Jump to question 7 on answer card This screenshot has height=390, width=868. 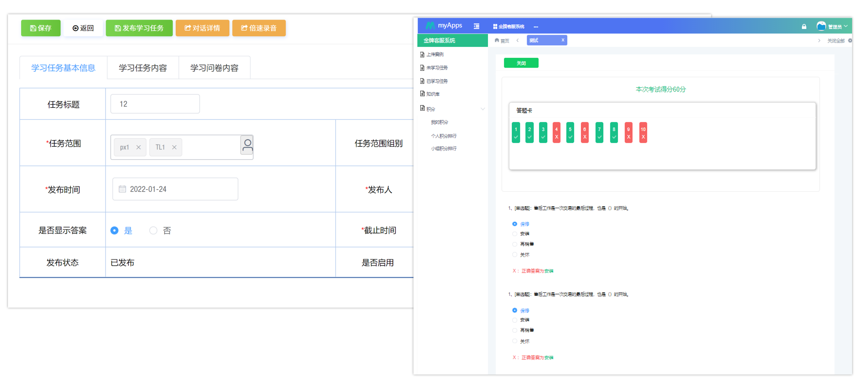(x=600, y=133)
